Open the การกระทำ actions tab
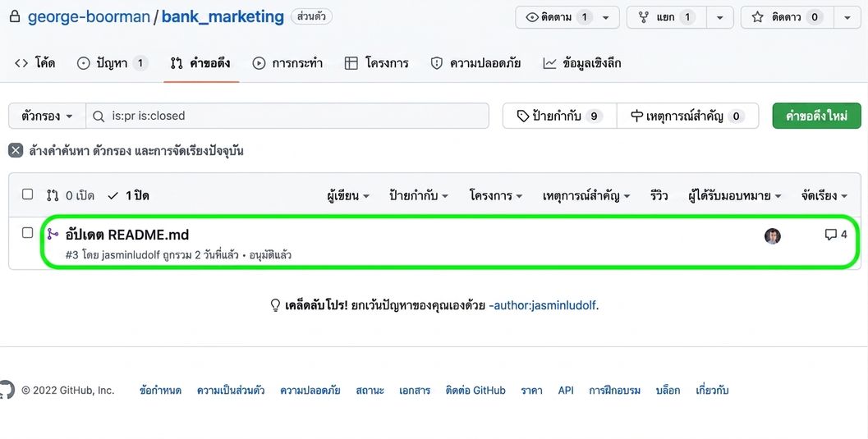The width and height of the screenshot is (868, 439). pos(288,63)
